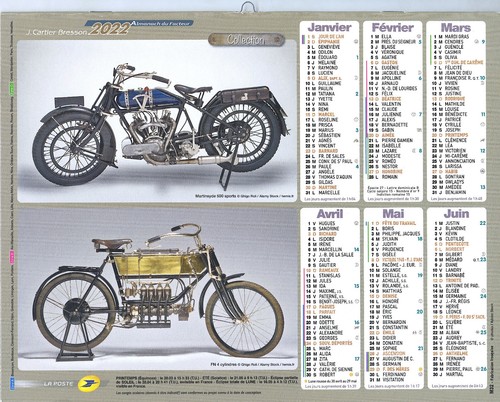Click 'MATHILDE' in Mars
This screenshot has width=500, height=402.
click(455, 104)
